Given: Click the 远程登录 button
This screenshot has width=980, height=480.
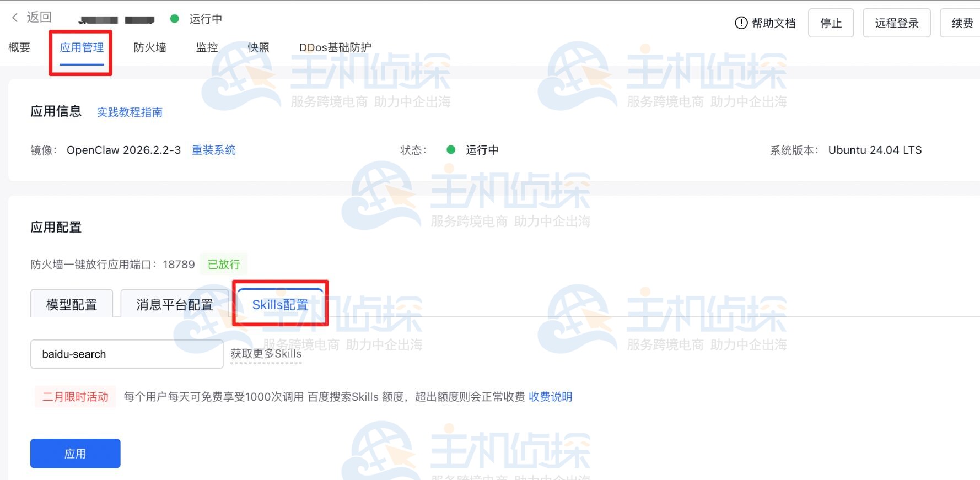Looking at the screenshot, I should [897, 23].
